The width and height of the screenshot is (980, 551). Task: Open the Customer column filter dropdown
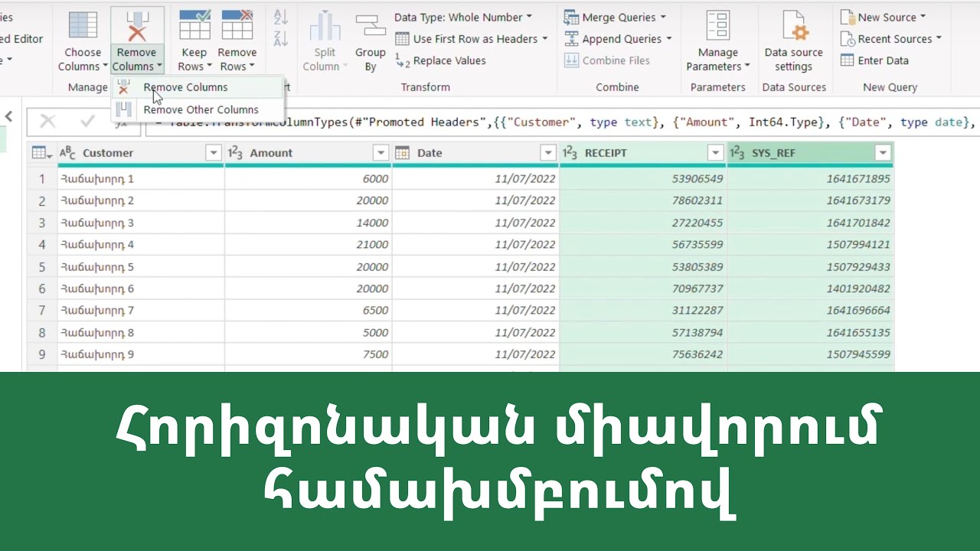(214, 153)
